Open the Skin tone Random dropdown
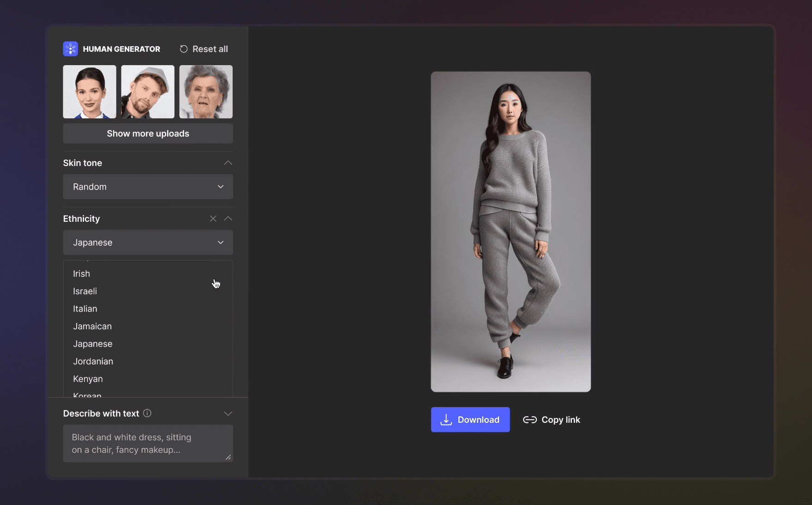 [x=148, y=187]
